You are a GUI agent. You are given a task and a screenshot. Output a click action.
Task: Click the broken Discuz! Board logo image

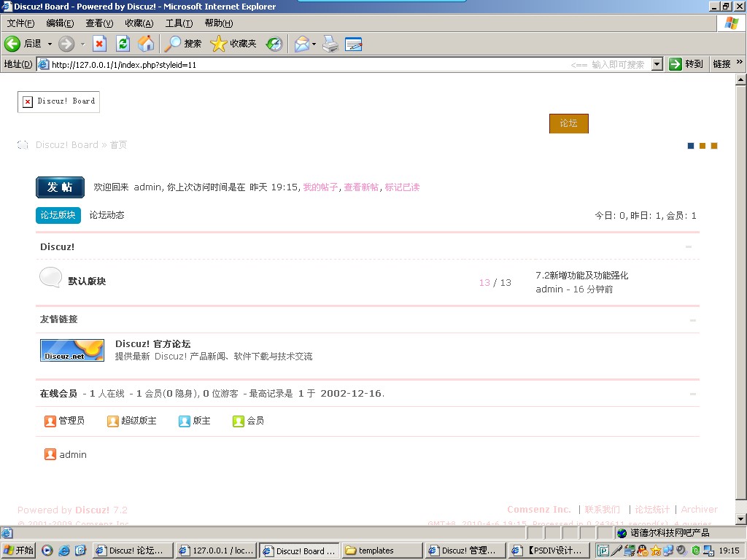[x=58, y=102]
